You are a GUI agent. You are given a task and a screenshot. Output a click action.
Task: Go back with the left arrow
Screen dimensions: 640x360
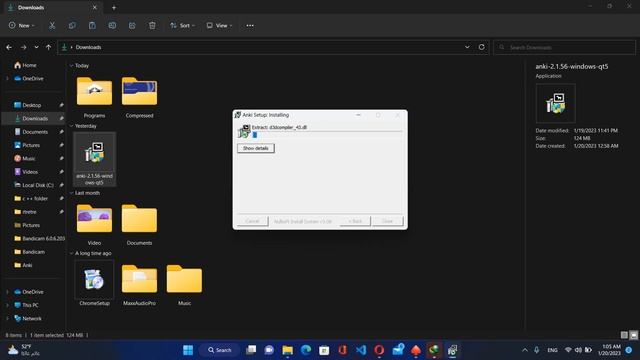9,47
